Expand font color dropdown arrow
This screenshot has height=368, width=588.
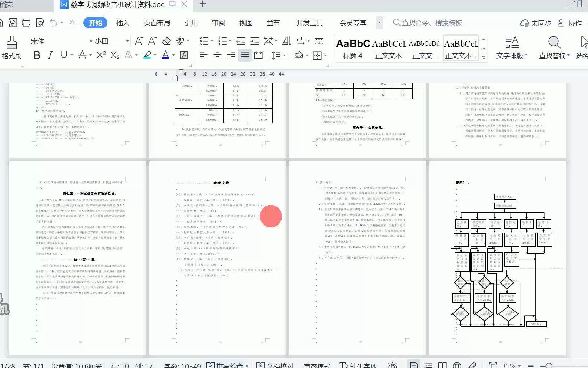point(173,55)
